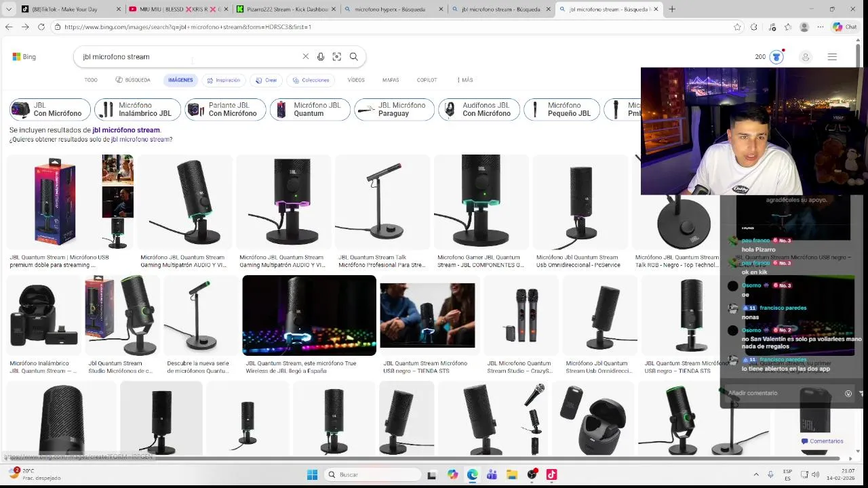The image size is (868, 488).
Task: Open the Micrófono Gamer JBL Quantum Stream image
Action: point(481,201)
